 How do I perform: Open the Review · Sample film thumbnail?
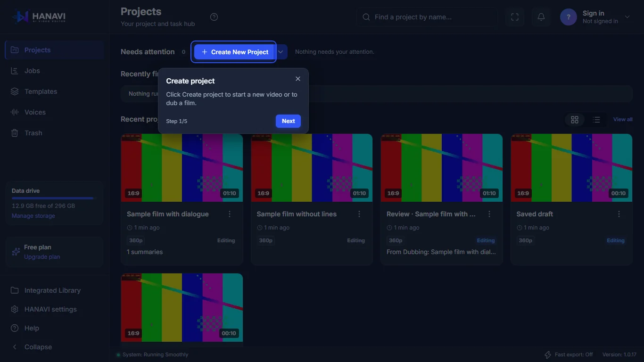(442, 168)
